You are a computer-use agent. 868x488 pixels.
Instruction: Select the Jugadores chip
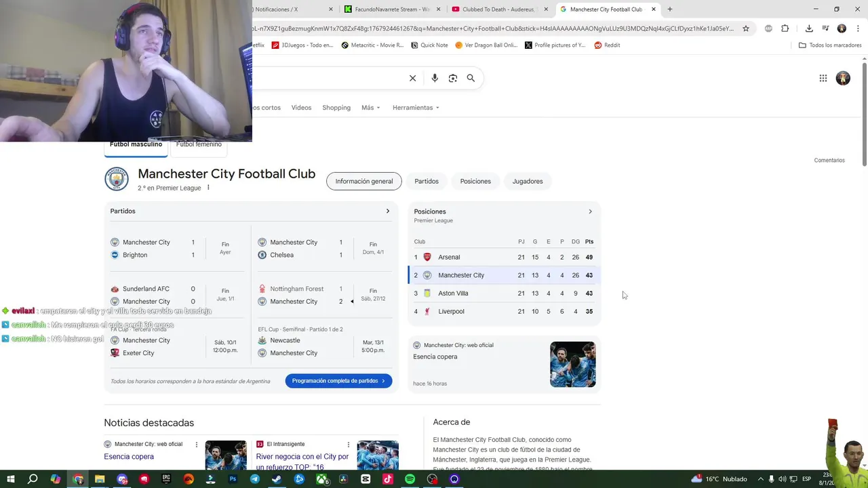[x=528, y=181]
